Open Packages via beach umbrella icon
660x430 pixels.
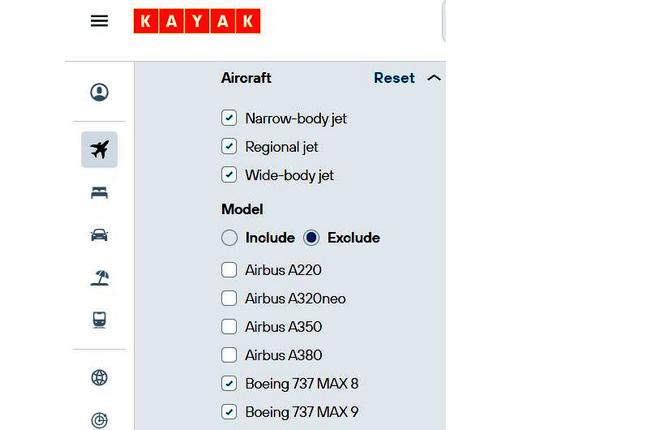pyautogui.click(x=99, y=278)
